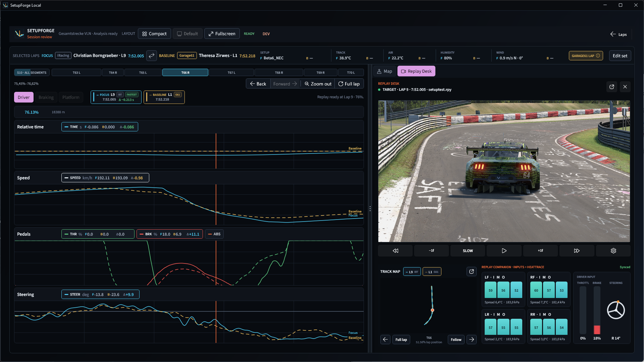The image size is (644, 362).
Task: Click the brake input bar
Action: pos(597,310)
